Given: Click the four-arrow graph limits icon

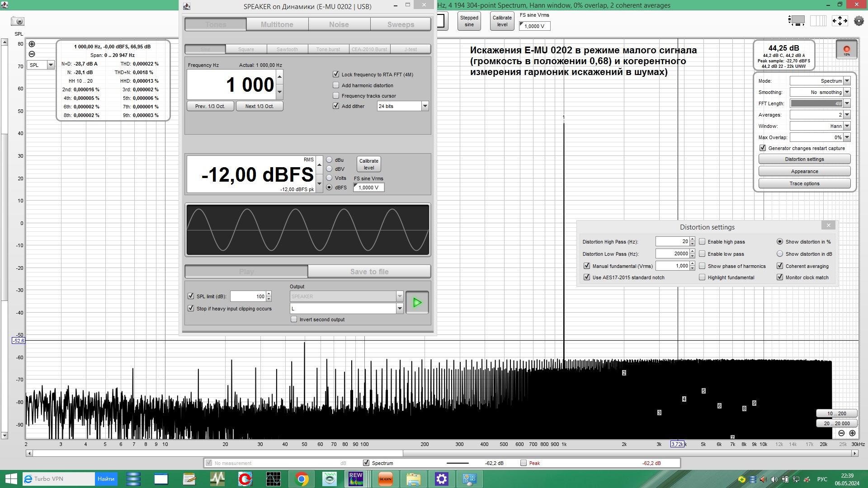Looking at the screenshot, I should (840, 20).
